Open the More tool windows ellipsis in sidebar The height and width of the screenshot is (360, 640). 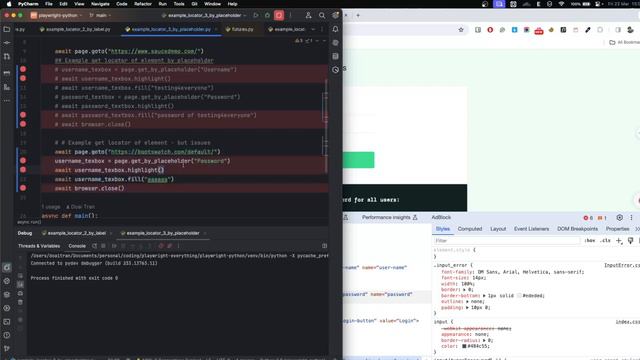coord(7,100)
